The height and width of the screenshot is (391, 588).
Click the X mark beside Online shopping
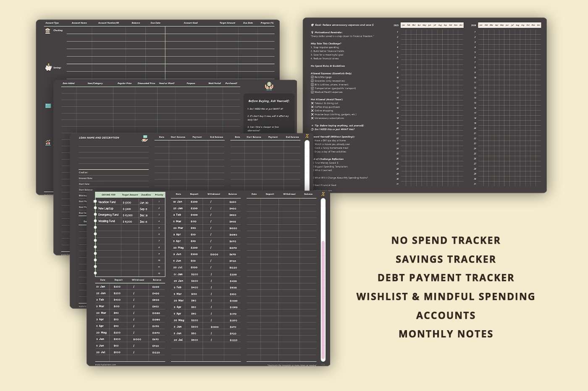[x=312, y=111]
